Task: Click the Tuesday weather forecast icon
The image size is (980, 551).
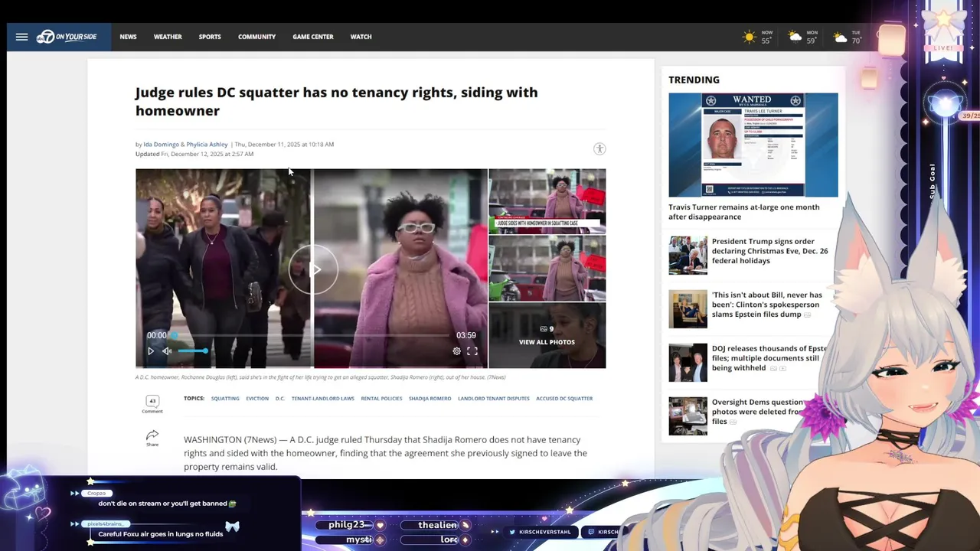Action: pyautogui.click(x=841, y=37)
